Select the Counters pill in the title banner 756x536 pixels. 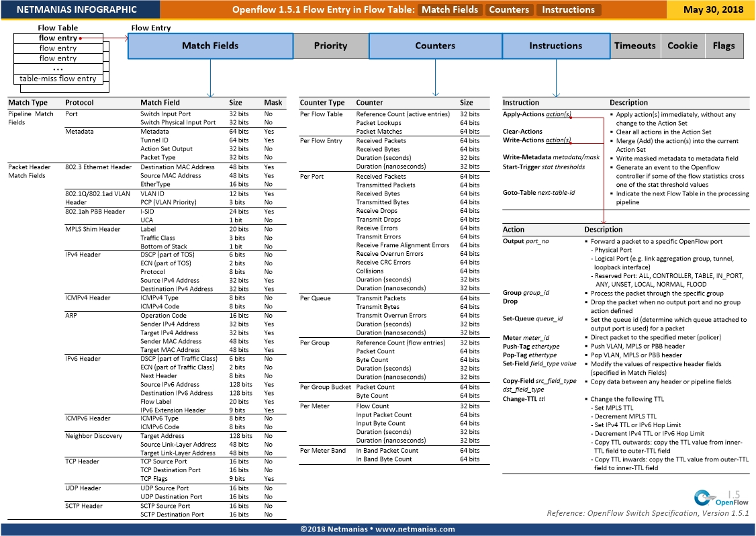pyautogui.click(x=509, y=9)
